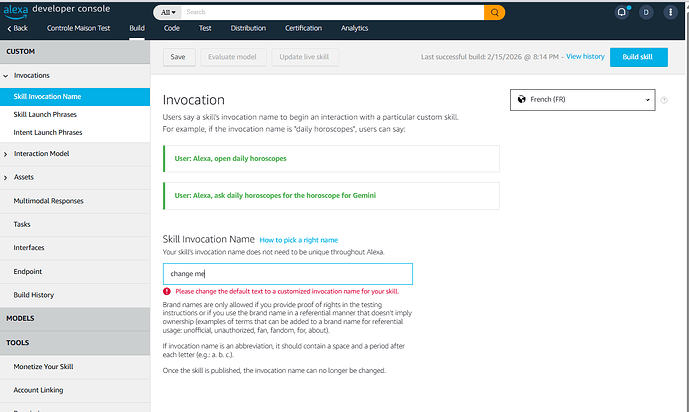689x412 pixels.
Task: Open Multimodal Responses
Action: click(x=75, y=201)
